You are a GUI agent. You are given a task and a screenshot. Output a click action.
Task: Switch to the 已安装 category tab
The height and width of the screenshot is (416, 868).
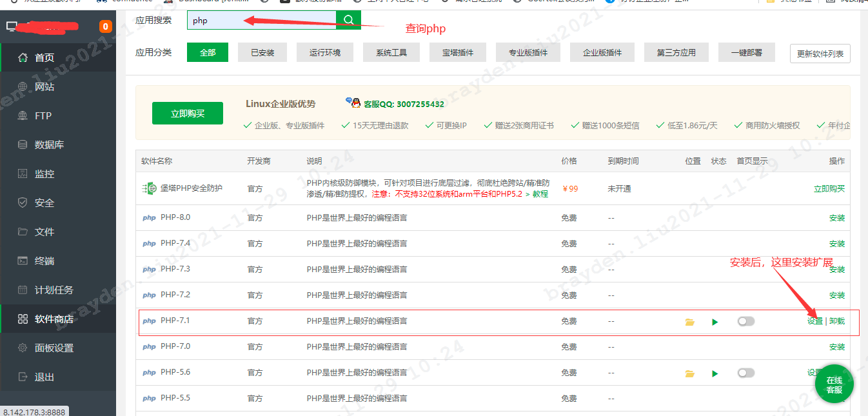point(262,52)
